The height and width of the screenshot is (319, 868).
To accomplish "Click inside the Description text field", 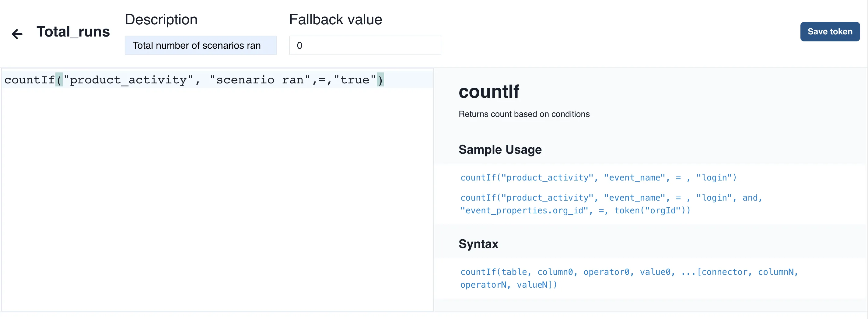I will click(x=201, y=45).
